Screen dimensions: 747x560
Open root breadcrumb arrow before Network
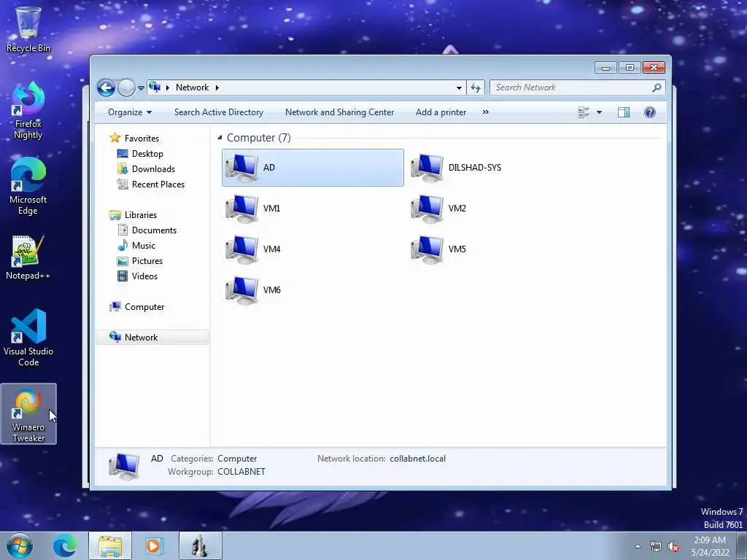click(167, 87)
